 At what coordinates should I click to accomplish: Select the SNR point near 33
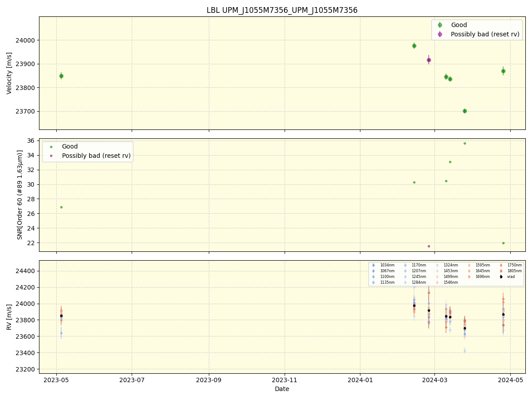[x=450, y=162]
